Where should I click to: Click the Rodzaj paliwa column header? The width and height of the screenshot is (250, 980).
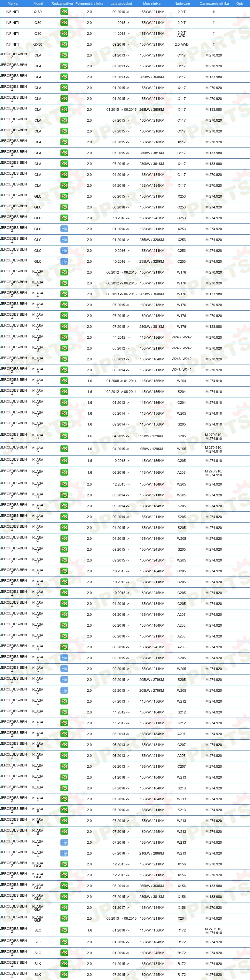coord(62,4)
